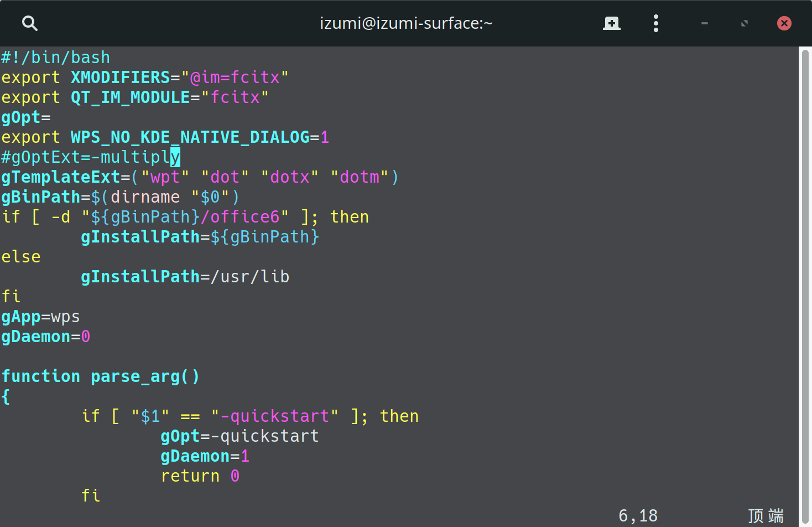The height and width of the screenshot is (527, 812).
Task: Open the three-dot terminal menu
Action: point(655,23)
